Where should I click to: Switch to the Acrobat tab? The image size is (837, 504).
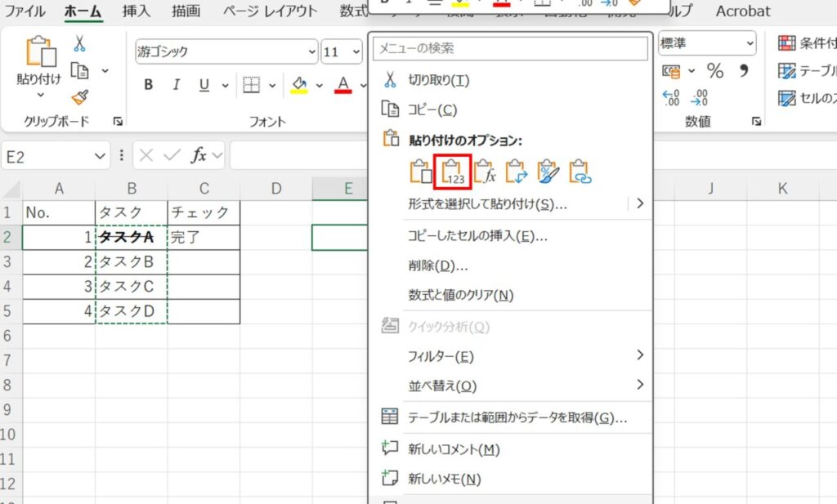click(x=743, y=11)
